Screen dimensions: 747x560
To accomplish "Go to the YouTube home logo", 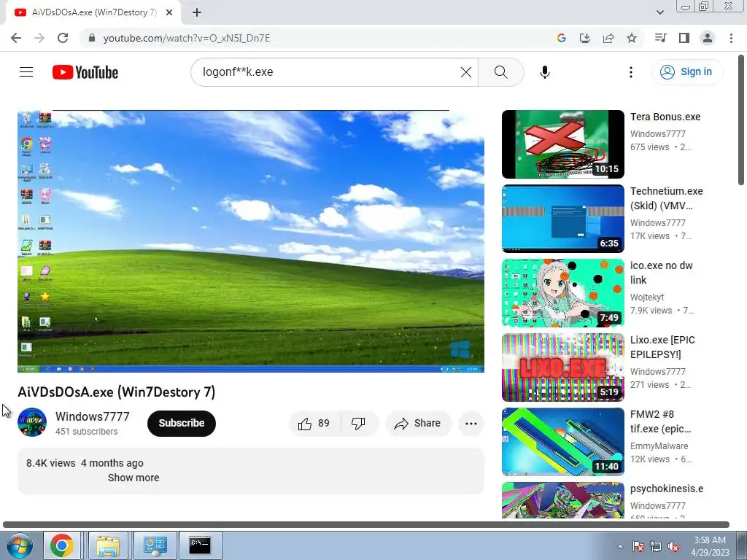I will pyautogui.click(x=85, y=72).
